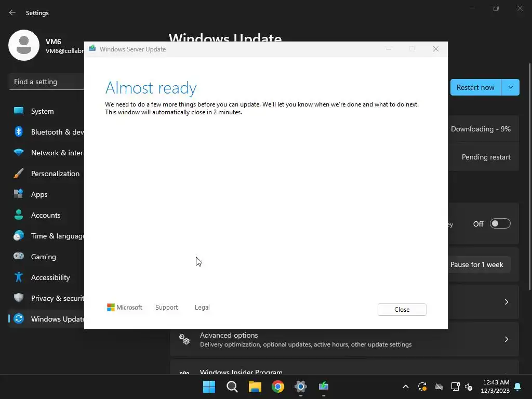
Task: Click the Personalization paintbrush icon
Action: point(19,174)
